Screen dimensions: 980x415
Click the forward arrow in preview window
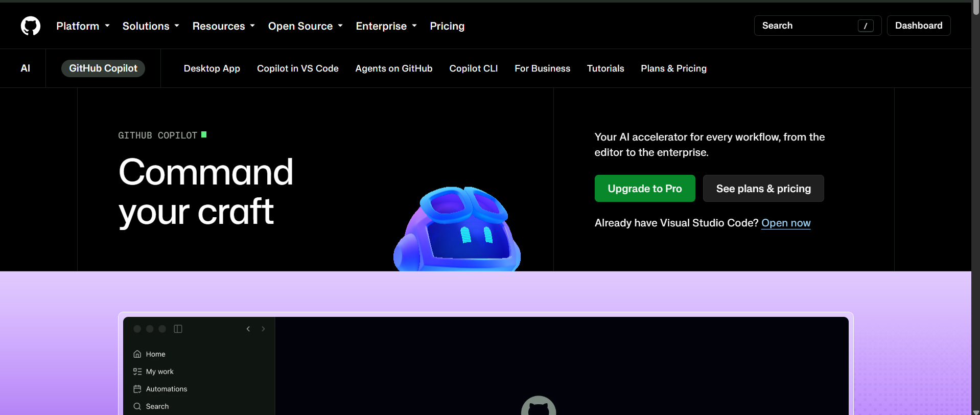263,329
